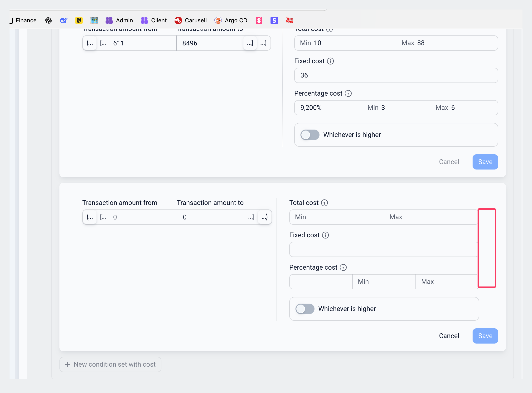This screenshot has height=393, width=532.
Task: Edit fixed cost field with 36
Action: [x=396, y=75]
